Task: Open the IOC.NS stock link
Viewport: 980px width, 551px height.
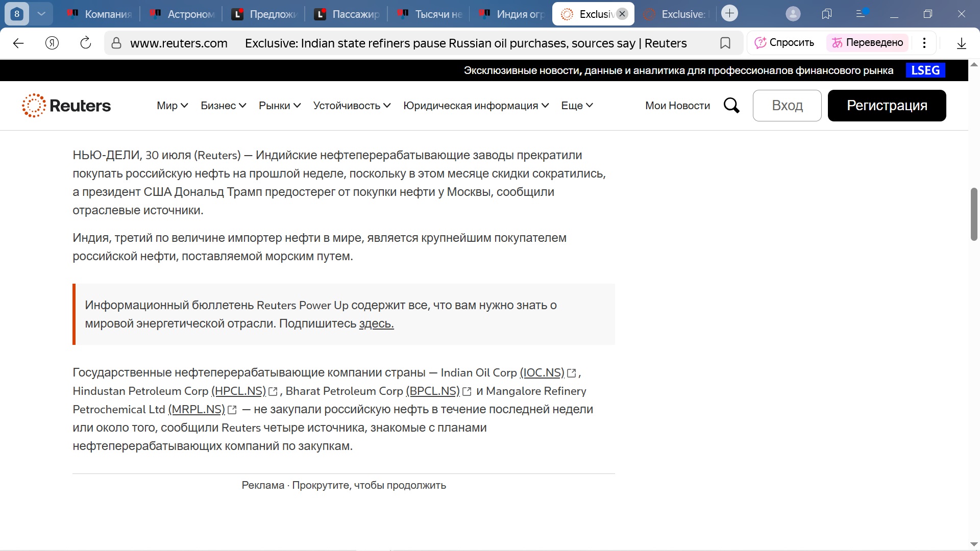Action: [542, 373]
